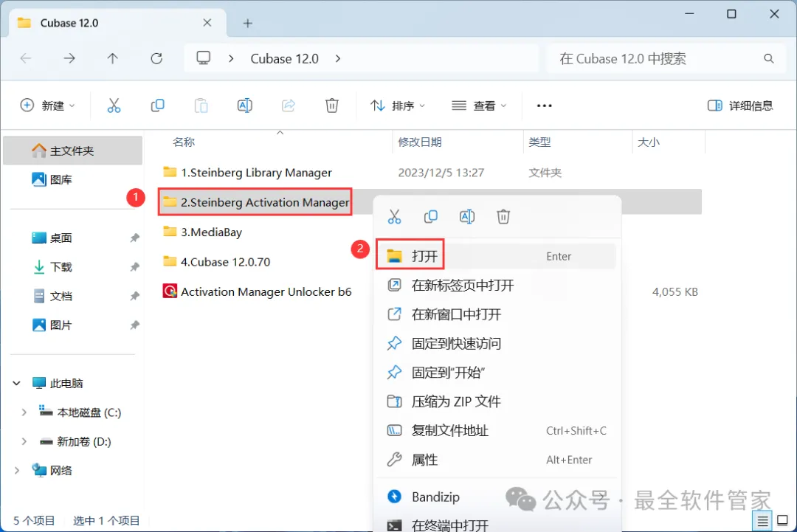Click the Delete trash icon in toolbar

pos(332,106)
